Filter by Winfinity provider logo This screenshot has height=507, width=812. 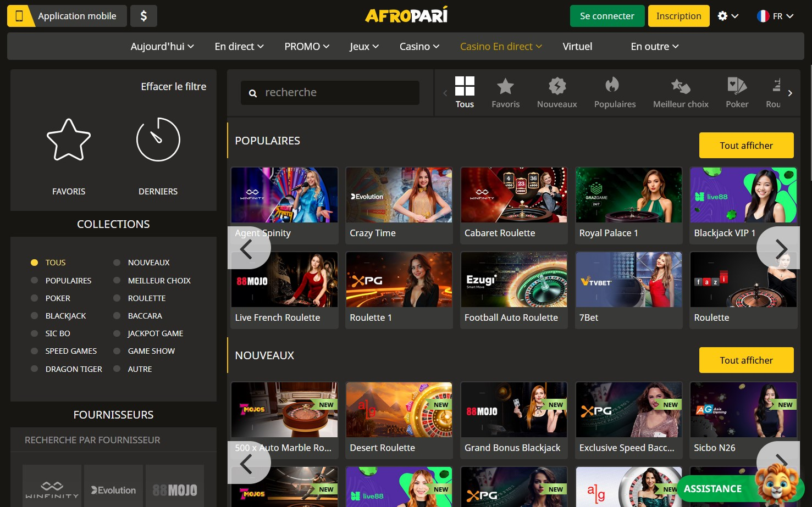coord(52,489)
